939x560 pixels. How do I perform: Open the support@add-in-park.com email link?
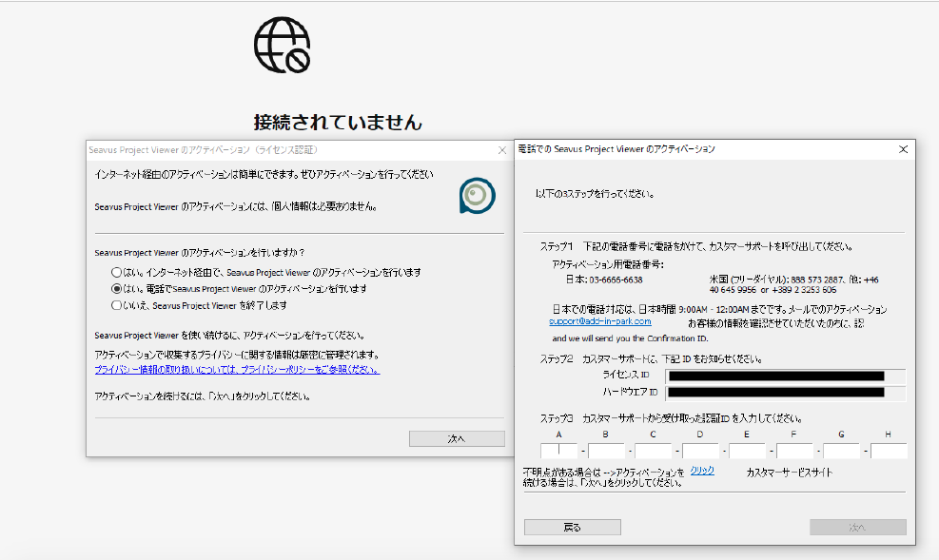click(x=600, y=321)
